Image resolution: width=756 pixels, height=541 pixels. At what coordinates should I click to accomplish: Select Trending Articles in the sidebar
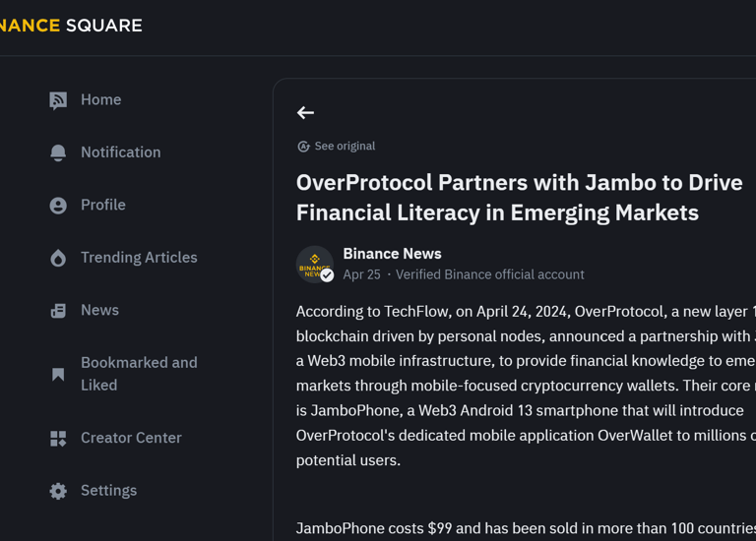(139, 258)
